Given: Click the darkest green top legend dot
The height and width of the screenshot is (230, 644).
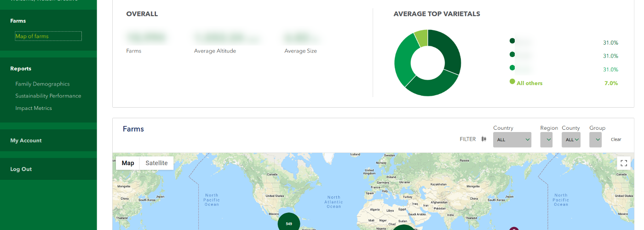Looking at the screenshot, I should [x=512, y=41].
